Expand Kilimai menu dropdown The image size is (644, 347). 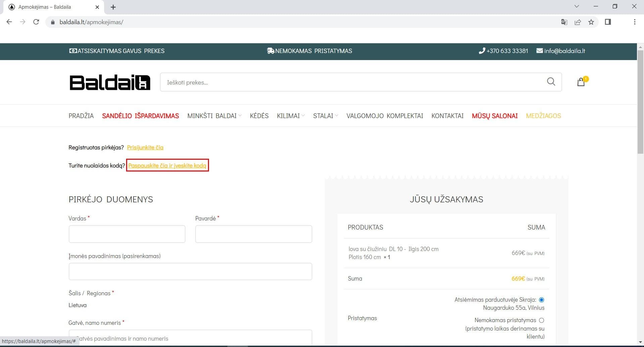[290, 116]
